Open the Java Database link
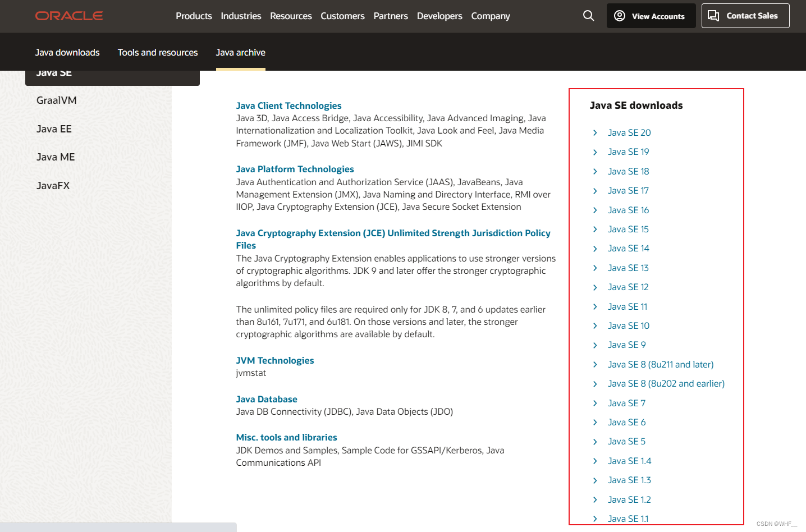The width and height of the screenshot is (806, 532). coord(267,399)
